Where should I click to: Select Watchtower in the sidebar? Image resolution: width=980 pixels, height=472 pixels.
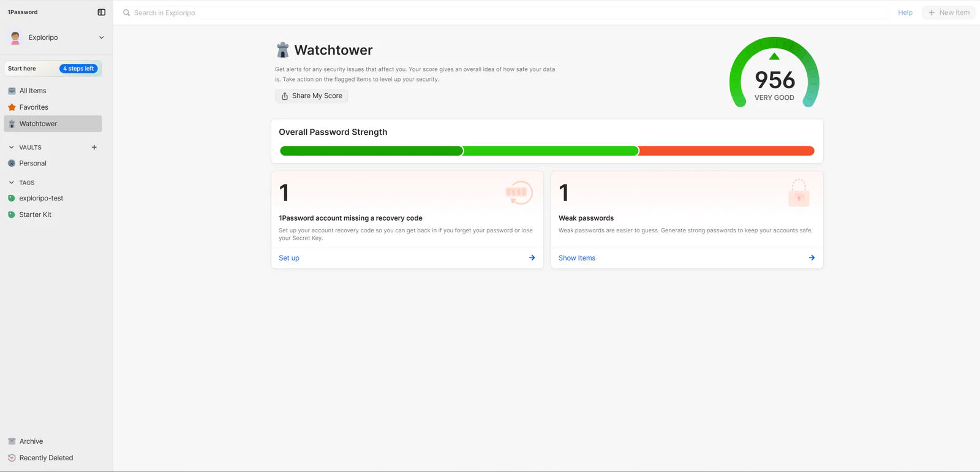pyautogui.click(x=53, y=124)
